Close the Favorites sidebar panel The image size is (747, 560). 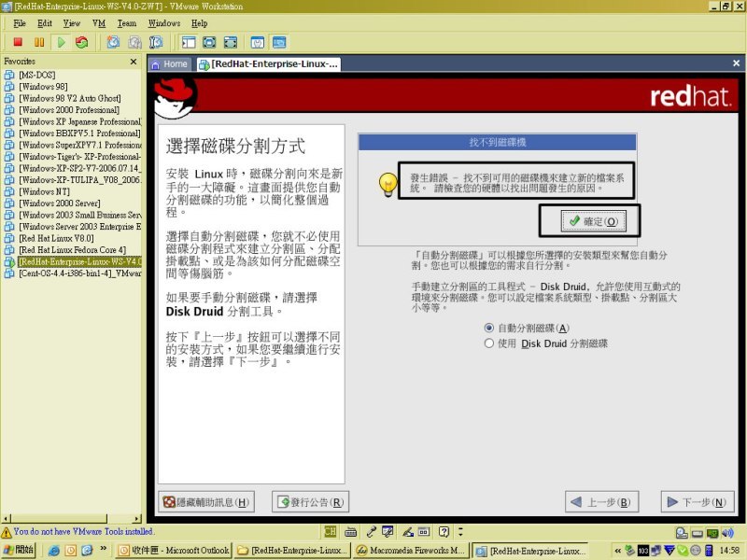click(x=134, y=62)
